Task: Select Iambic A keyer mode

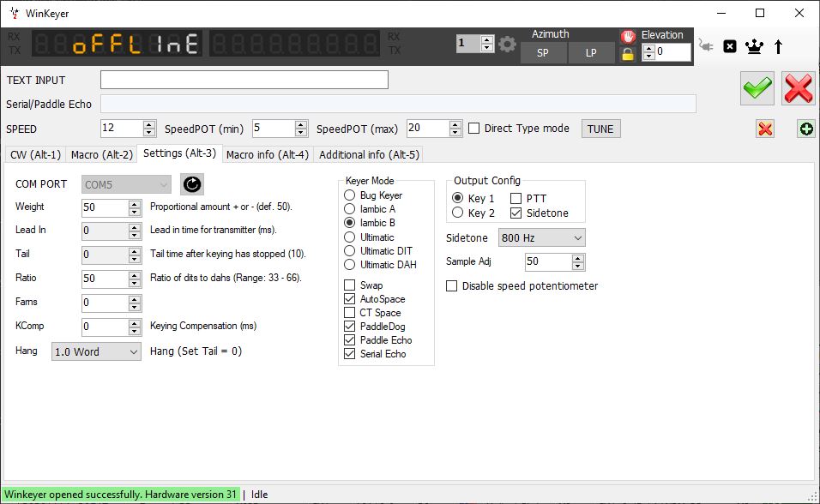Action: pos(349,208)
